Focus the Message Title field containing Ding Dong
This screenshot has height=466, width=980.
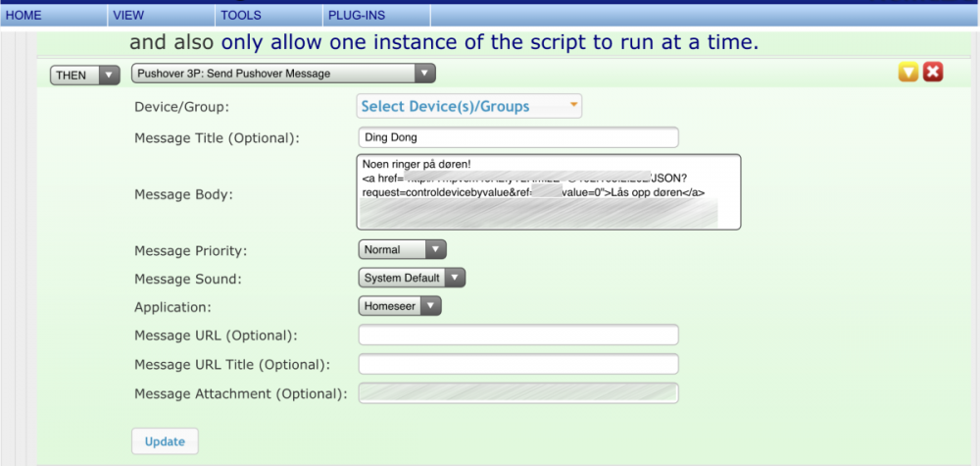[518, 137]
